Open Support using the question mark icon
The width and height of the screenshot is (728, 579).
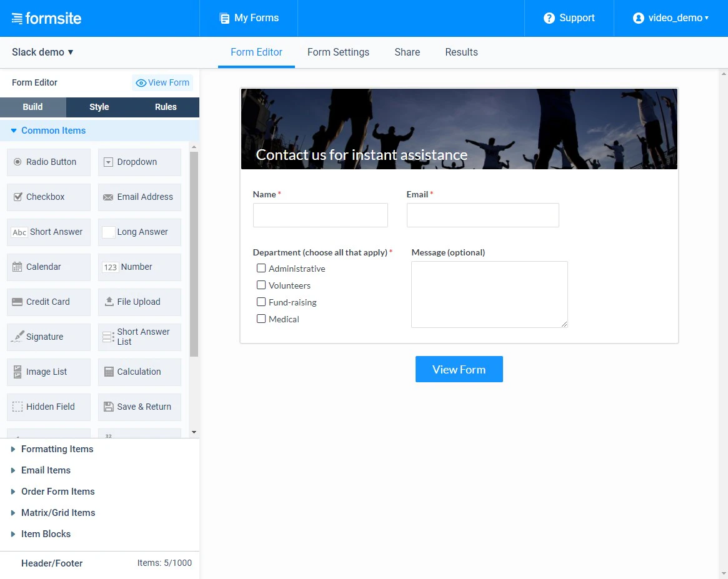click(549, 17)
